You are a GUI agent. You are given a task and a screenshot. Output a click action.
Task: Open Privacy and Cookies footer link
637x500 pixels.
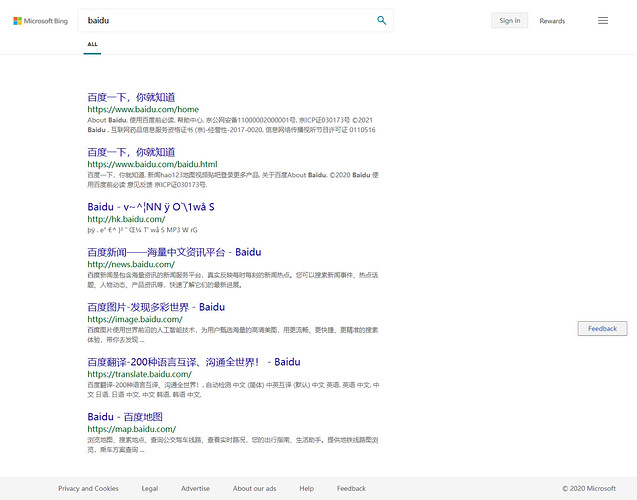88,488
